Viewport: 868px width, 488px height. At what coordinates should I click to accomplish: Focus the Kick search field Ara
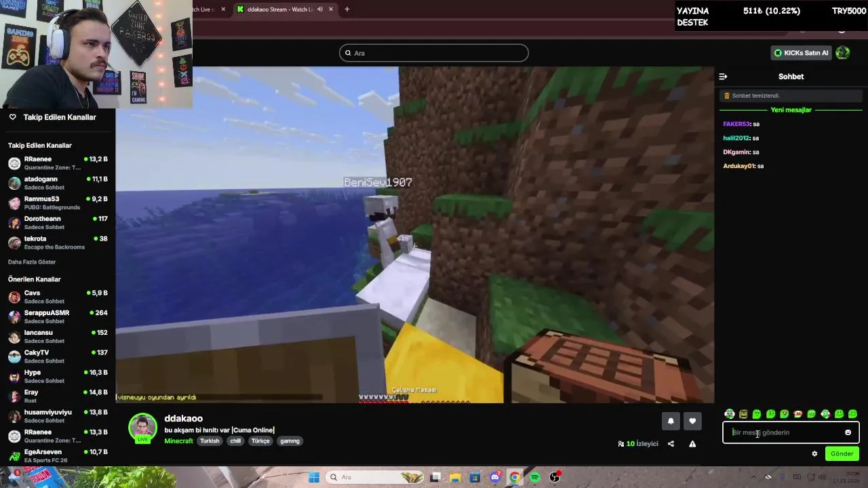click(x=434, y=53)
